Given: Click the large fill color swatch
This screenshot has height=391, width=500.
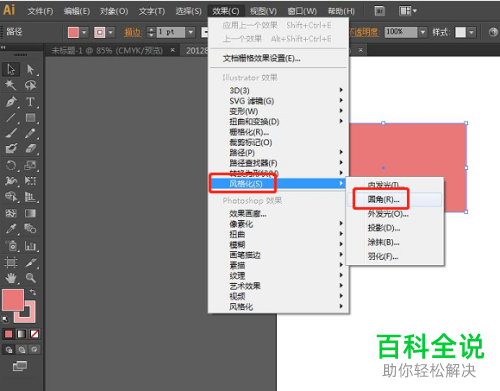Looking at the screenshot, I should tap(13, 300).
